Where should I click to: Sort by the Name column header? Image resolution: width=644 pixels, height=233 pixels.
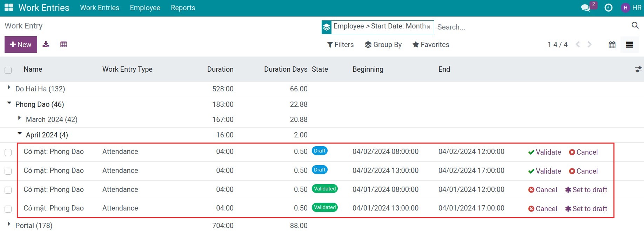coord(33,69)
